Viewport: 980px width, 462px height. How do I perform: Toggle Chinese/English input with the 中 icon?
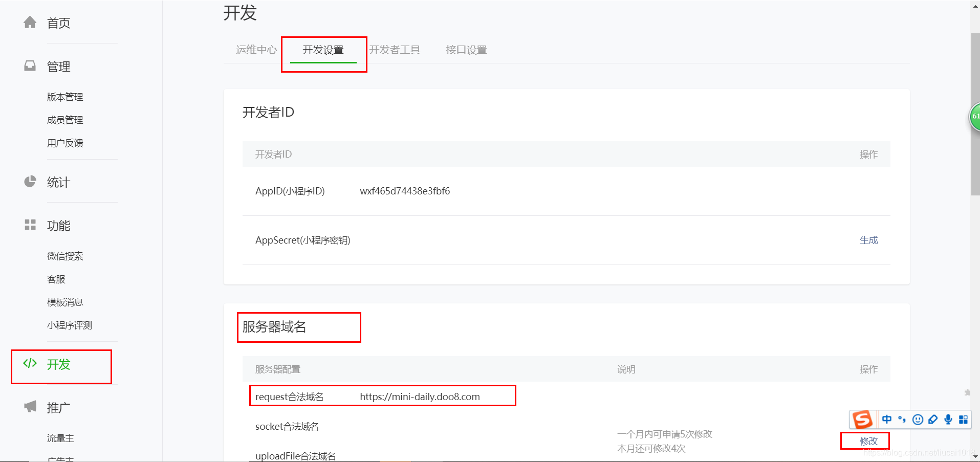(887, 420)
